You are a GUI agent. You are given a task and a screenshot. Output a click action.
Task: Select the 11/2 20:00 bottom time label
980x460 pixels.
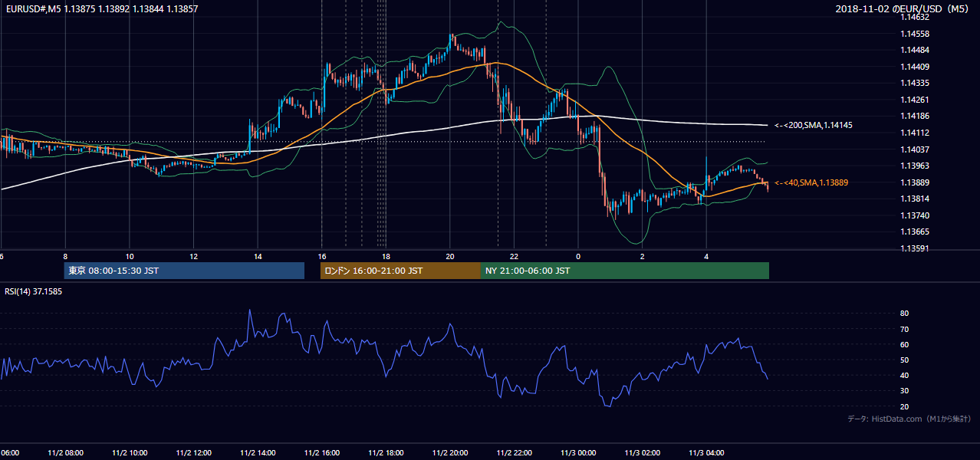(x=450, y=453)
